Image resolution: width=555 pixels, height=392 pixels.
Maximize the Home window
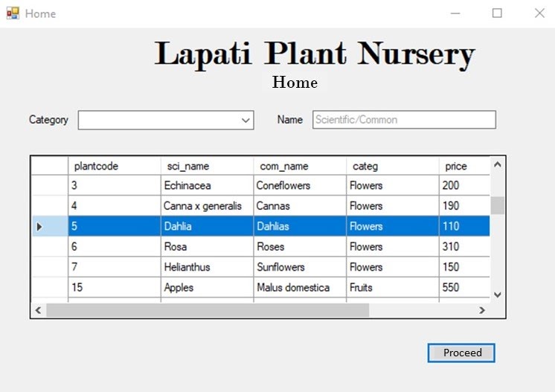(497, 13)
